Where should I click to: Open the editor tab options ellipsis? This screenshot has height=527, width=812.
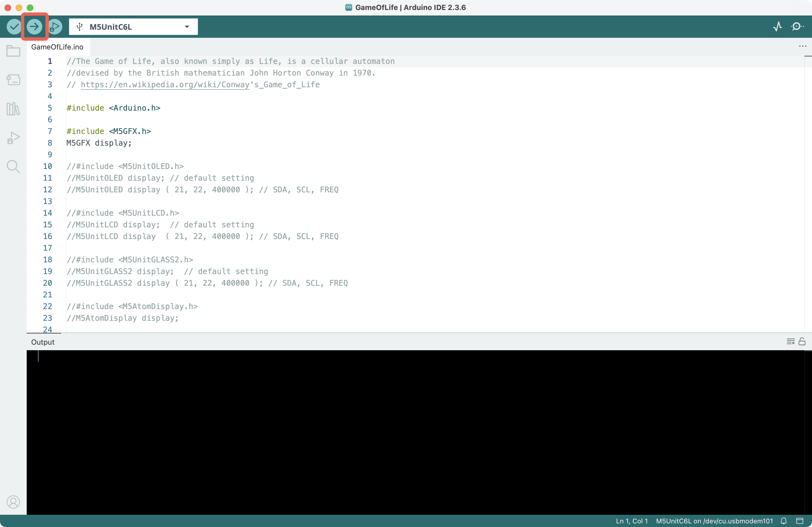coord(803,46)
